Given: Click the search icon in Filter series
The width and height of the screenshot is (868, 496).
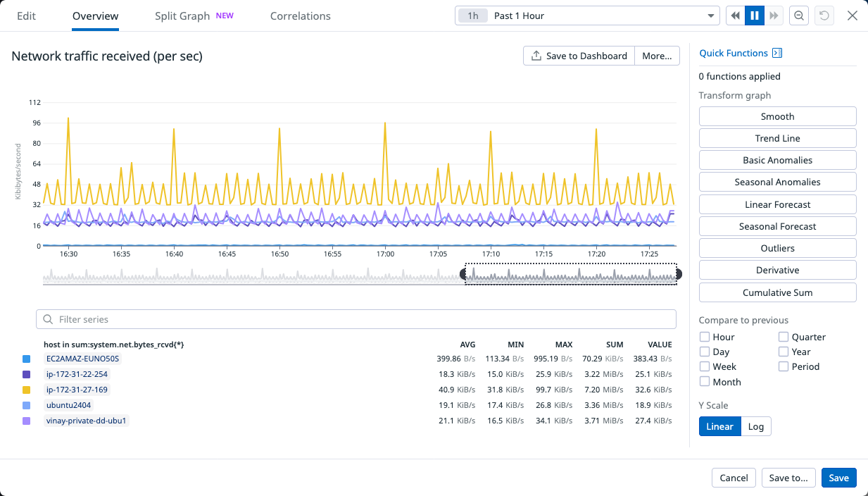Looking at the screenshot, I should [47, 319].
